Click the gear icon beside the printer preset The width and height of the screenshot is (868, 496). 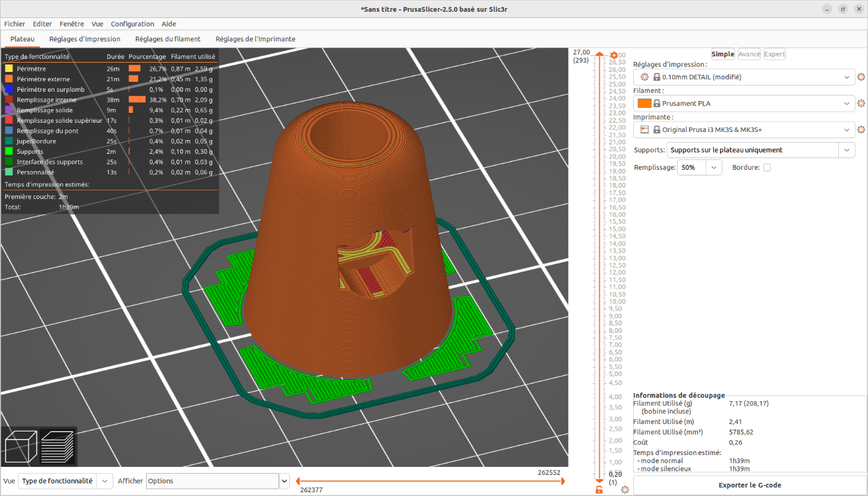click(861, 130)
